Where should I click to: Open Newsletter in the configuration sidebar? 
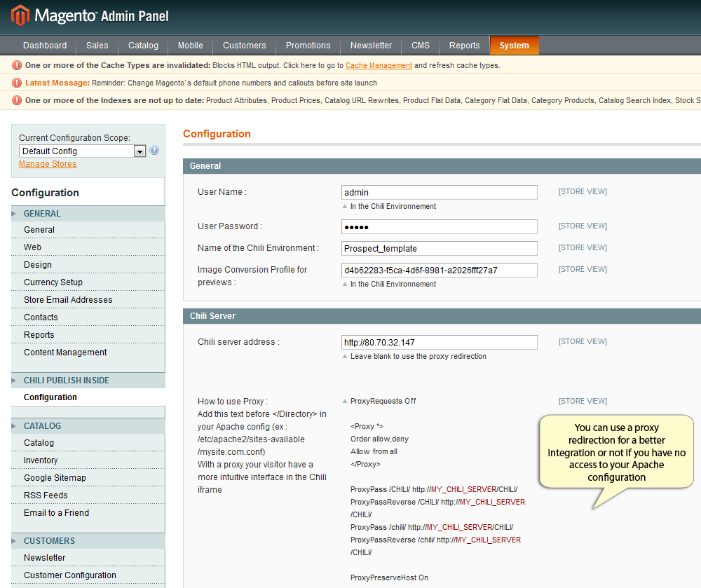88,558
